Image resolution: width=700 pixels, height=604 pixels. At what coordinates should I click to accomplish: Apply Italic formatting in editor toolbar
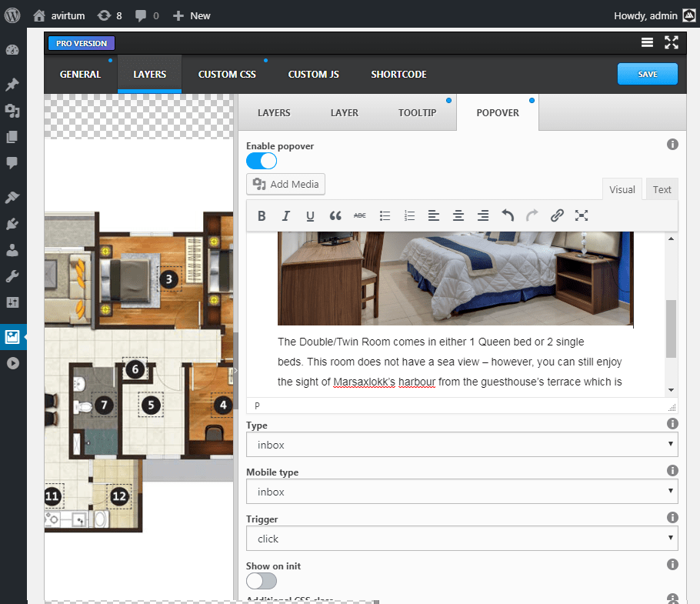tap(285, 216)
